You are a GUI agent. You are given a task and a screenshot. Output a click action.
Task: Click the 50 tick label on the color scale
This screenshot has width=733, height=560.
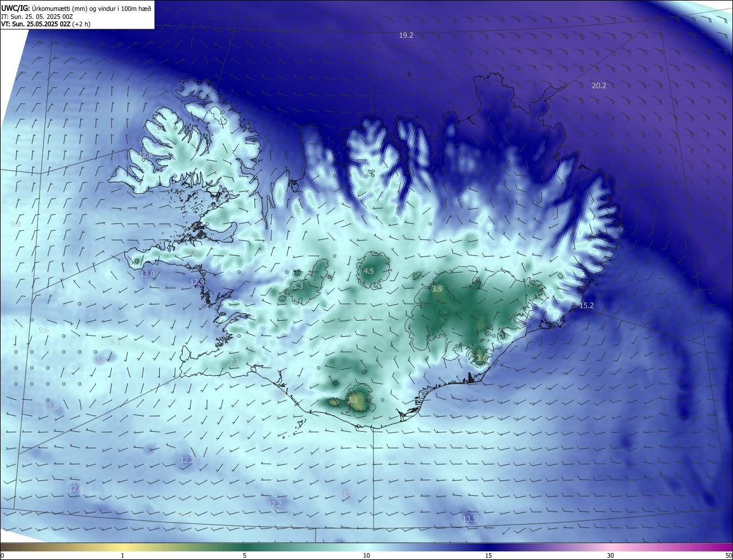728,555
